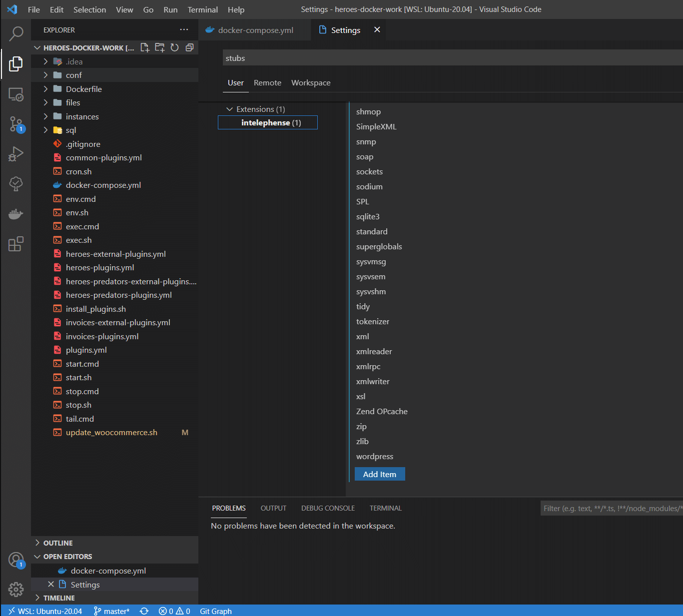Open Run and Debug view
This screenshot has width=683, height=616.
(x=16, y=154)
